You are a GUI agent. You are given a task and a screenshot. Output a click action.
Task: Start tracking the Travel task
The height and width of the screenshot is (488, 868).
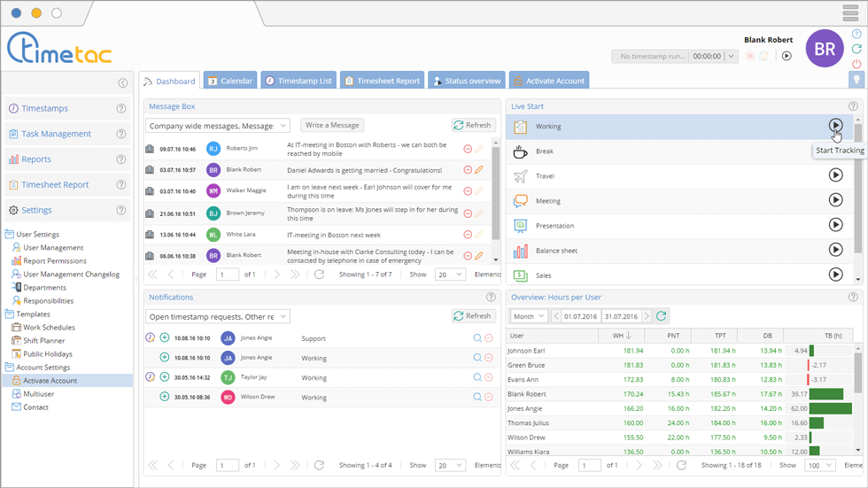coord(835,175)
